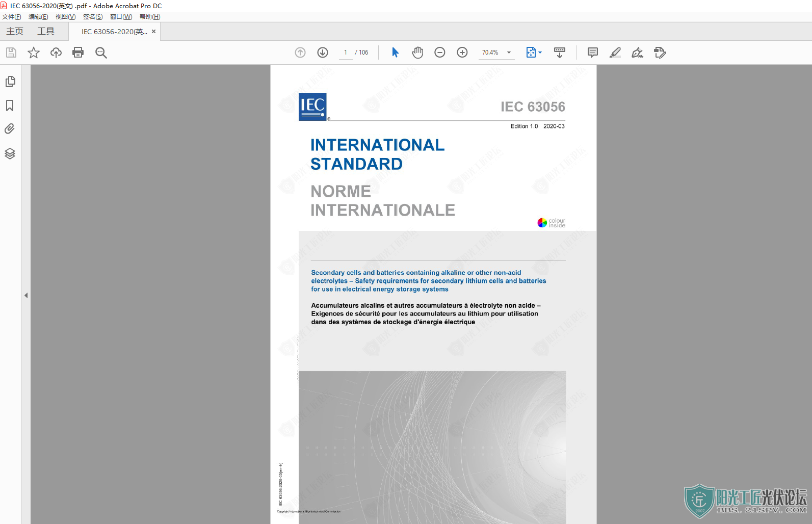Open the bookmarks panel
812x524 pixels.
point(10,106)
